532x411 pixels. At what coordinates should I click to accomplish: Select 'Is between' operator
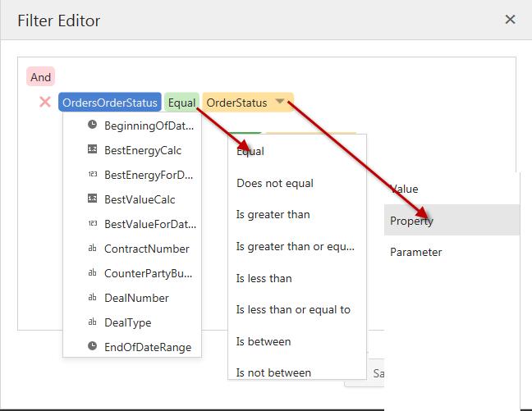tap(263, 341)
